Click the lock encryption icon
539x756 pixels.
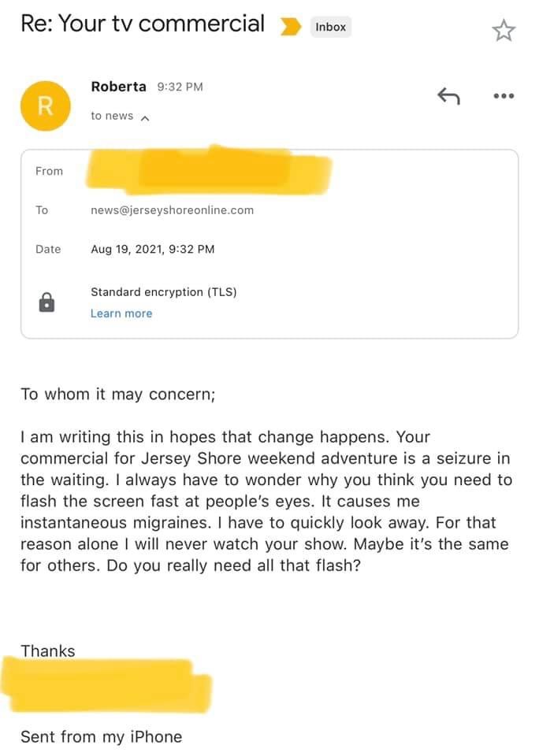(47, 302)
